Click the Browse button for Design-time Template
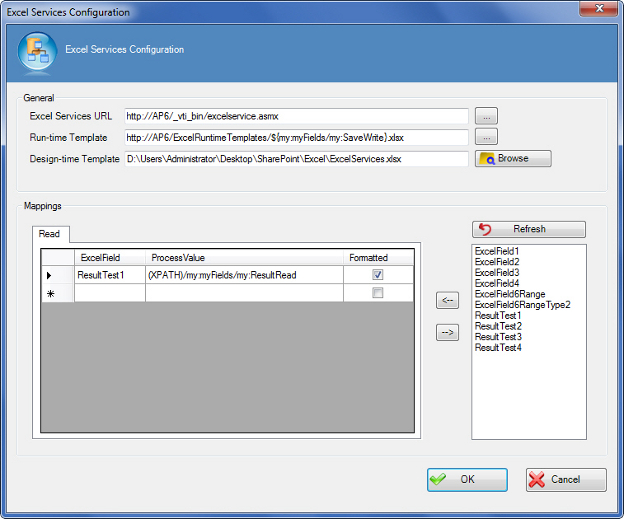This screenshot has width=624, height=519. tap(513, 158)
